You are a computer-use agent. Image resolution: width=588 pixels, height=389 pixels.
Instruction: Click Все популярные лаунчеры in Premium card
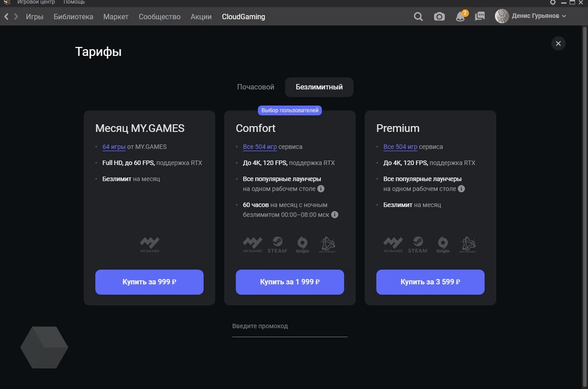[422, 179]
